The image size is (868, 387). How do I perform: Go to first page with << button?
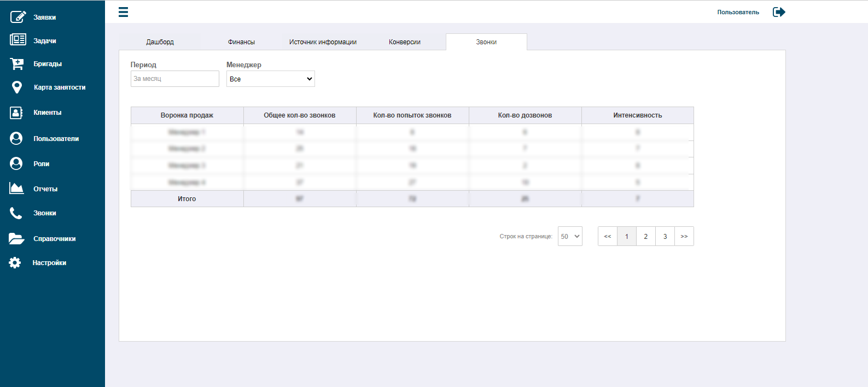coord(608,236)
